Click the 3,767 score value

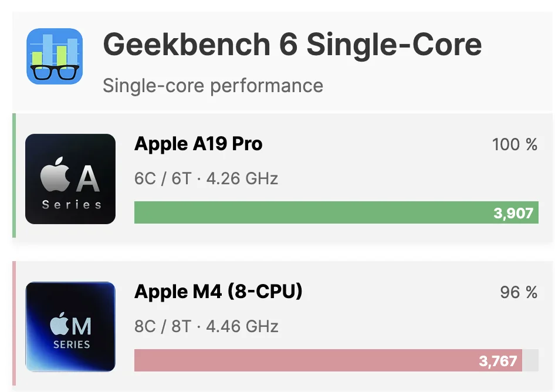click(x=499, y=361)
